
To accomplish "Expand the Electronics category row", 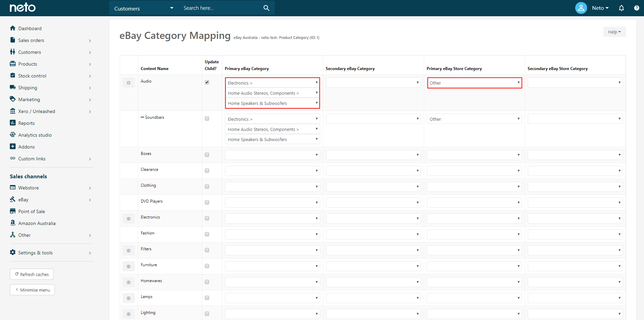I will 129,219.
